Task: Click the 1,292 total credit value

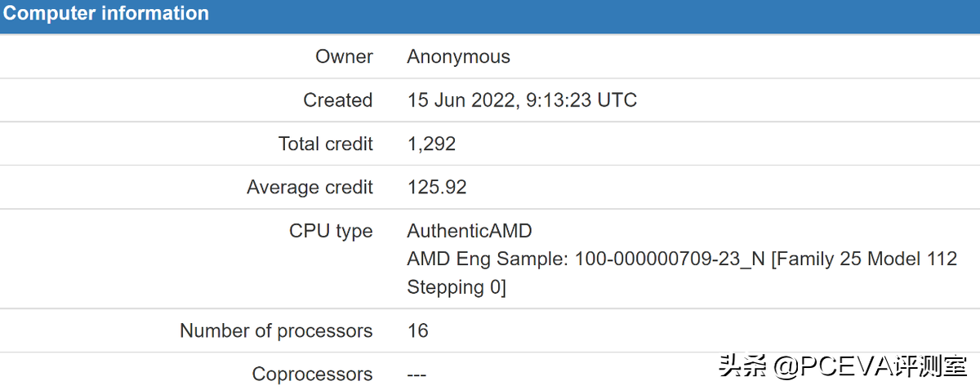Action: [431, 144]
